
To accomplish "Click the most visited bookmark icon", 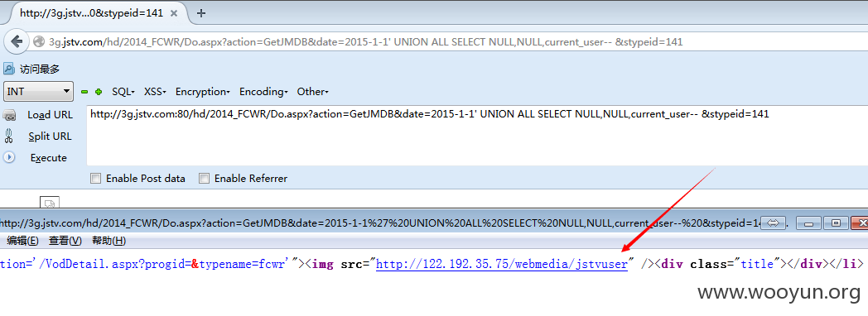I will [x=9, y=69].
